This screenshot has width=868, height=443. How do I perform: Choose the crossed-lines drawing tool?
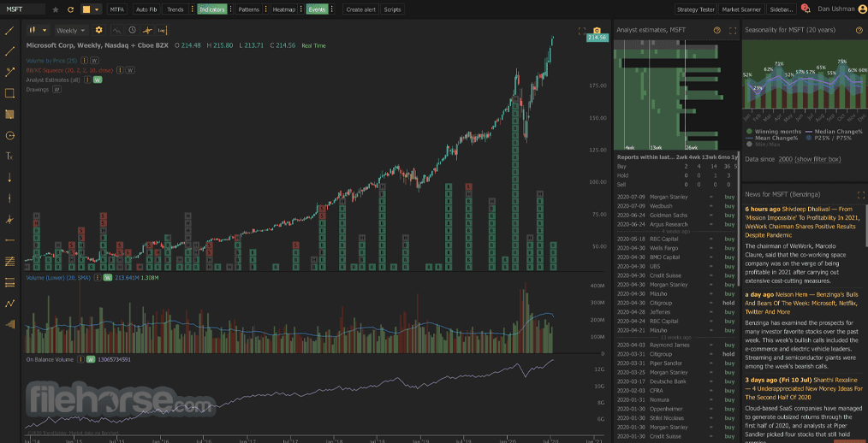tap(9, 220)
